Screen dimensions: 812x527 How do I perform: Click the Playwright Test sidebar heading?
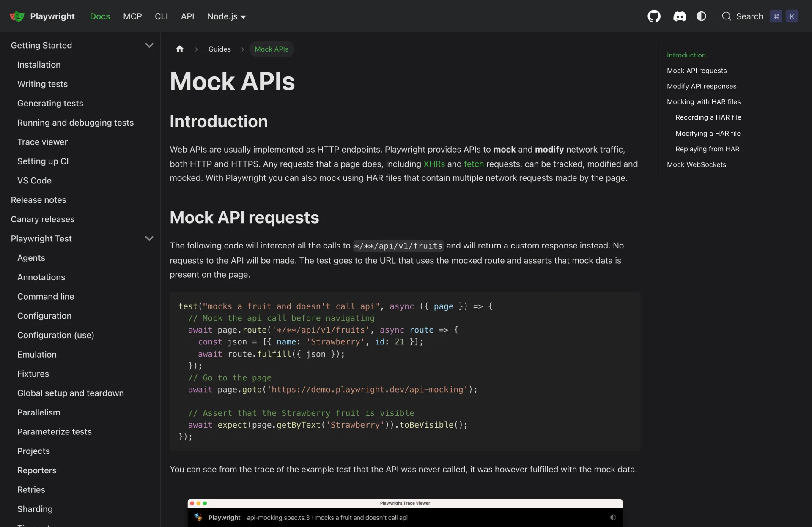click(x=41, y=238)
